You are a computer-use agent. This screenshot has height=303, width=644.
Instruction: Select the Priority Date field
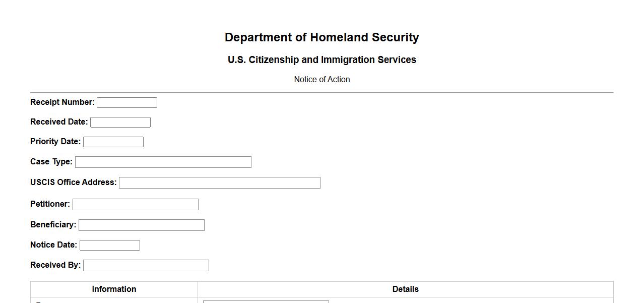tap(113, 142)
